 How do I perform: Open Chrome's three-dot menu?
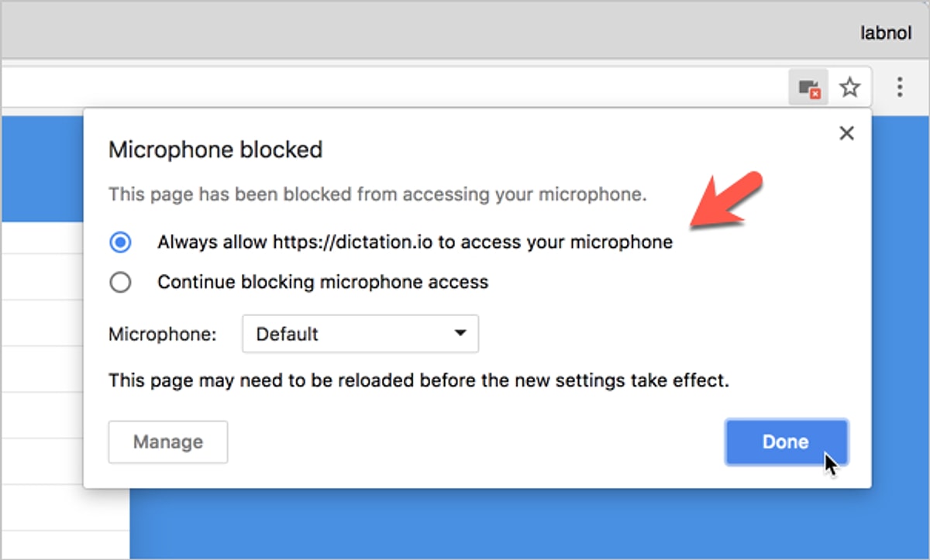899,87
